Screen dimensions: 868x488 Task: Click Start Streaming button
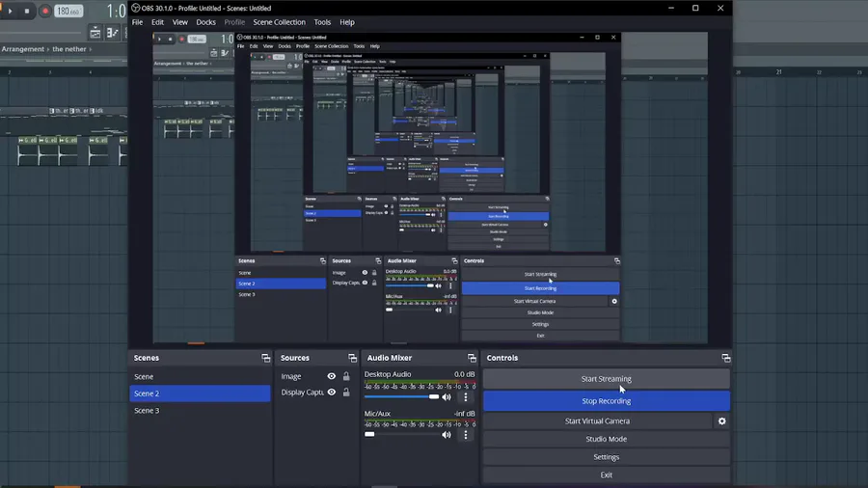(607, 379)
